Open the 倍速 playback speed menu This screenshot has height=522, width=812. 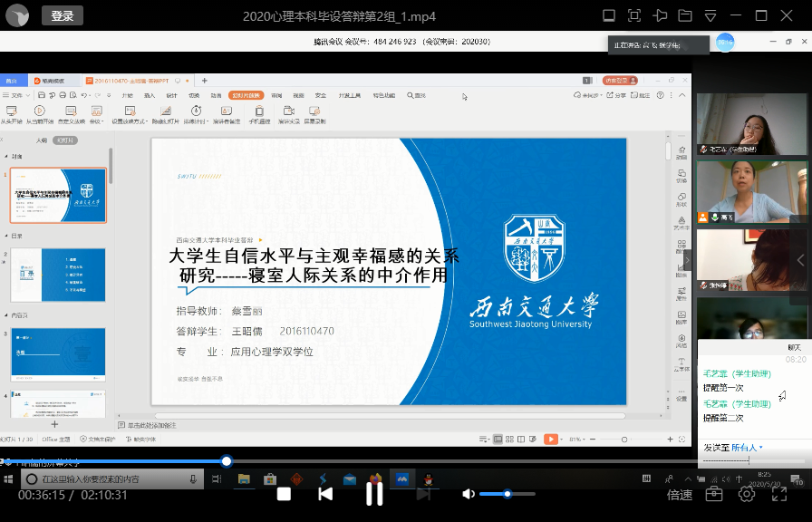[680, 495]
